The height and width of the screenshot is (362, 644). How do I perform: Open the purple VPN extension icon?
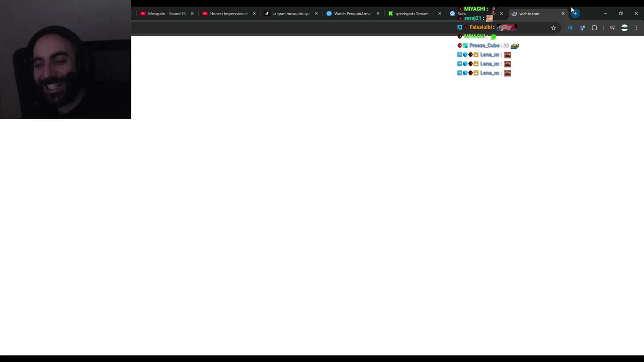582,28
